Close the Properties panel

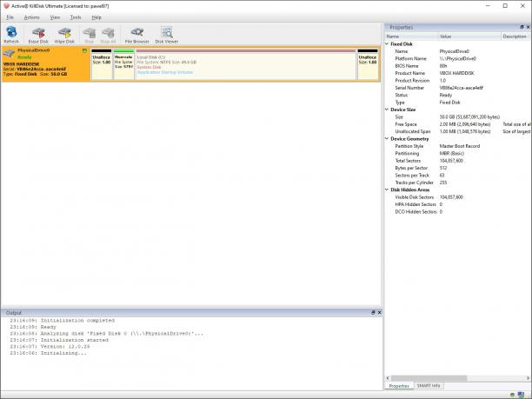528,27
